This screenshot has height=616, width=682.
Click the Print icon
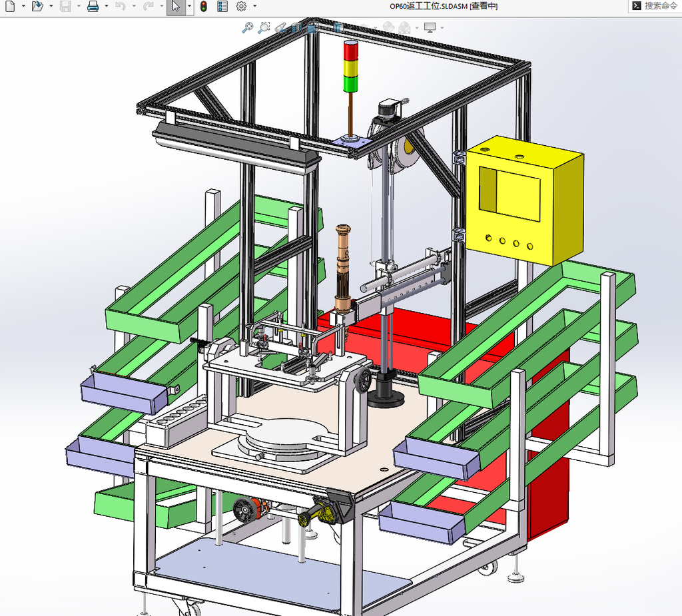(93, 6)
